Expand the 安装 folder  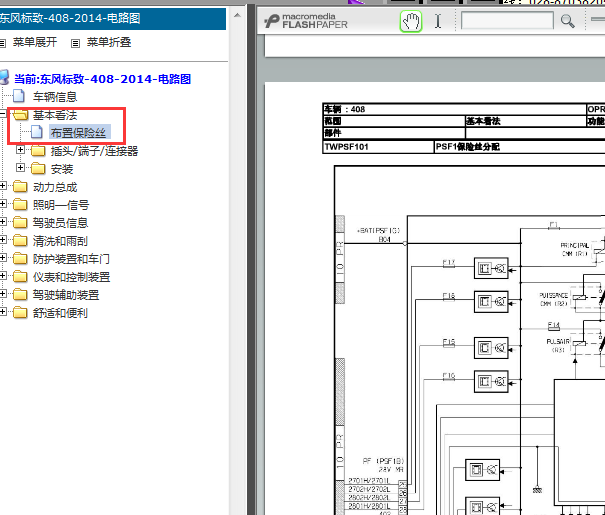click(x=20, y=168)
